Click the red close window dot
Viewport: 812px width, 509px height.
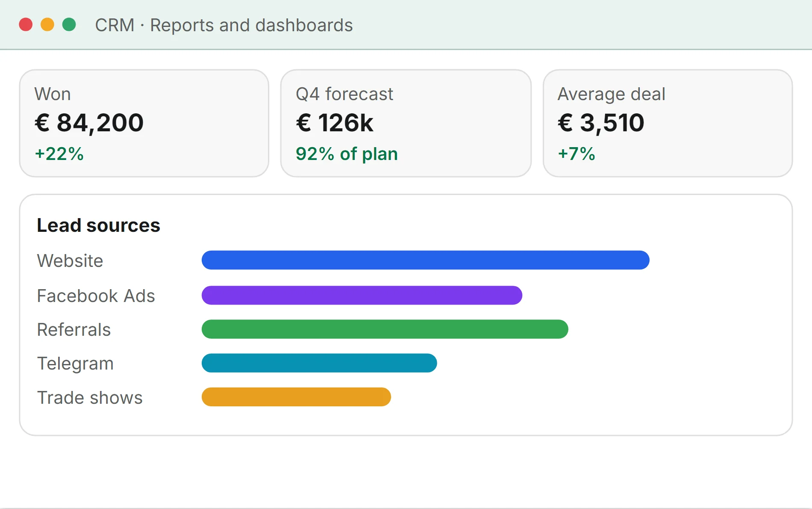coord(26,24)
